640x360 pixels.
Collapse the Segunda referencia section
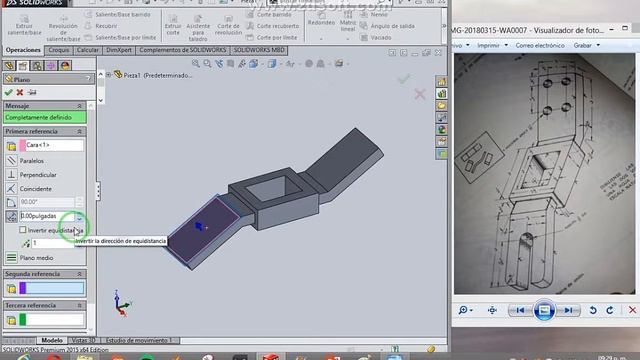pyautogui.click(x=79, y=274)
